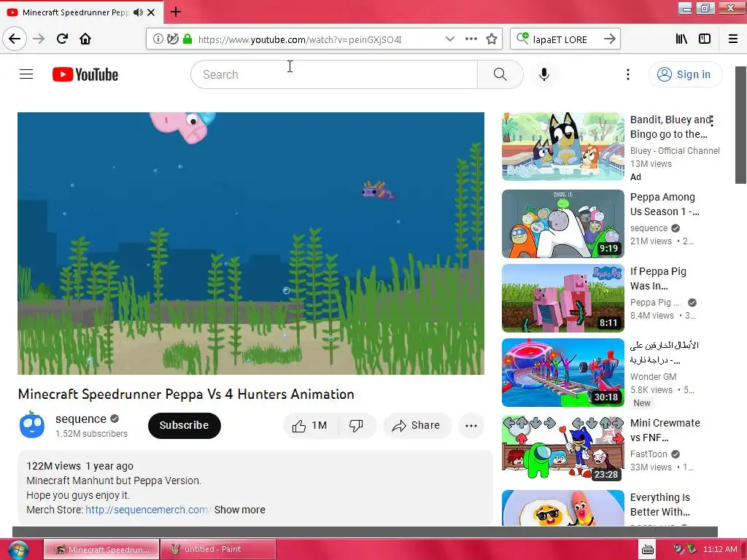Screen dimensions: 747x560
Task: Open the Wonder GM video thumbnail
Action: click(x=562, y=373)
